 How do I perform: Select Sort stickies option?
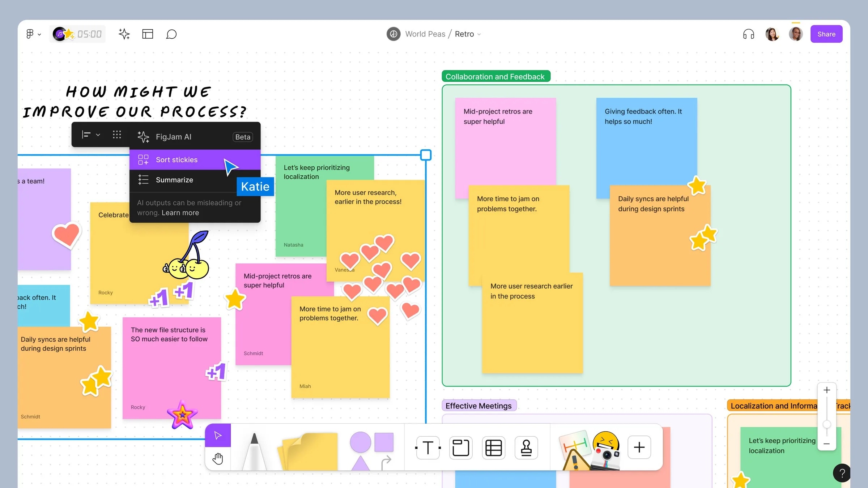click(x=176, y=159)
